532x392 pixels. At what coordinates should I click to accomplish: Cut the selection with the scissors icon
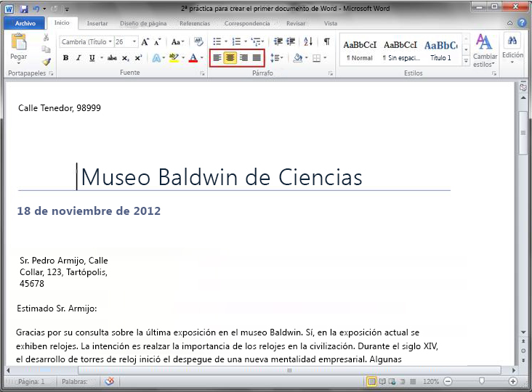coord(46,38)
